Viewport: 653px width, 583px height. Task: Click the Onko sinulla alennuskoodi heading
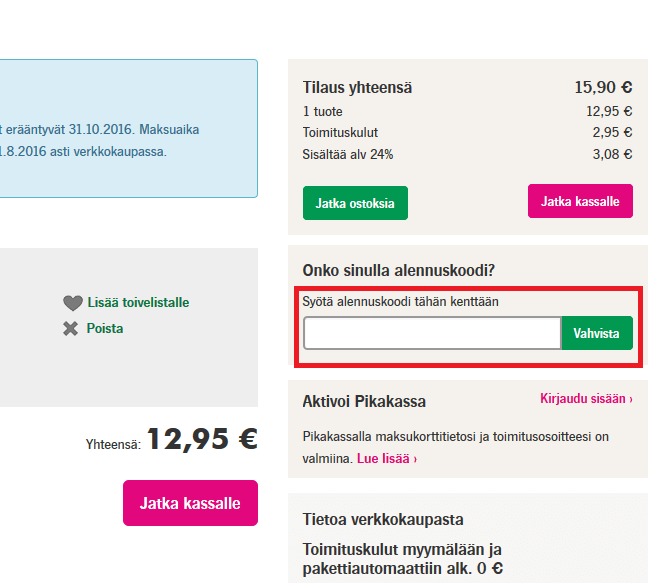tap(399, 271)
